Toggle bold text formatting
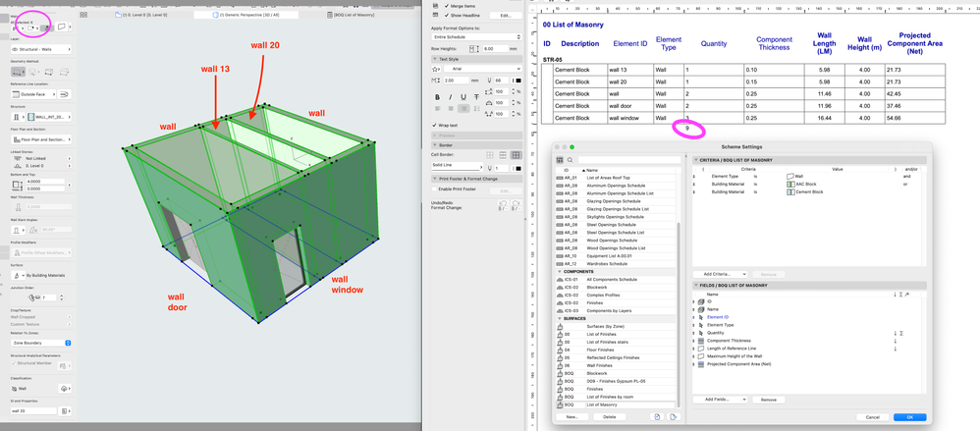This screenshot has width=980, height=431. pyautogui.click(x=437, y=97)
